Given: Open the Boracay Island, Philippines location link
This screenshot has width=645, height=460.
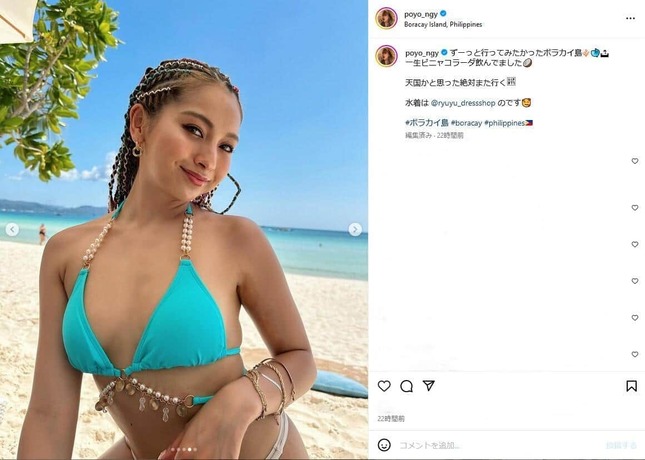Looking at the screenshot, I should [x=443, y=25].
